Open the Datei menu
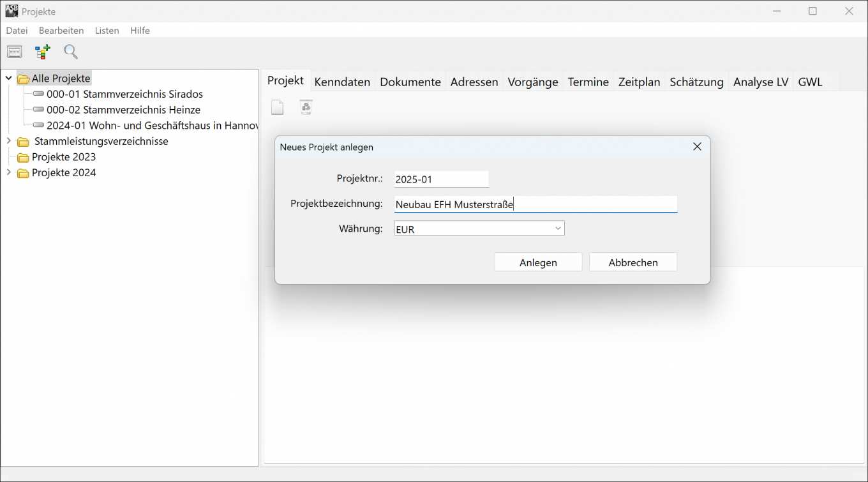Screen dimensions: 868x482 pyautogui.click(x=17, y=30)
